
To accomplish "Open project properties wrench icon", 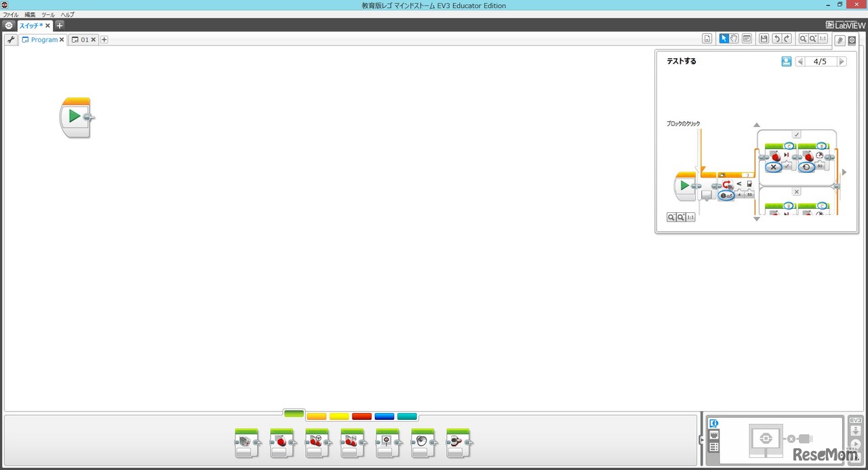I will (11, 39).
